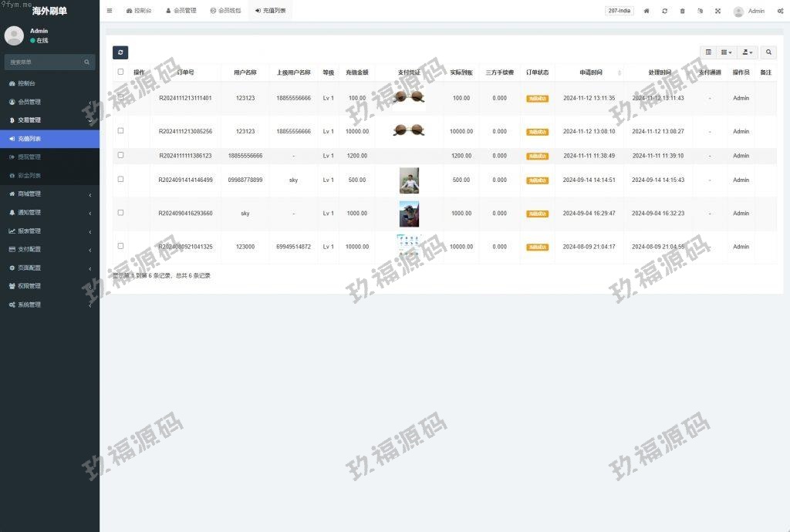Open the export data dropdown

coord(748,52)
